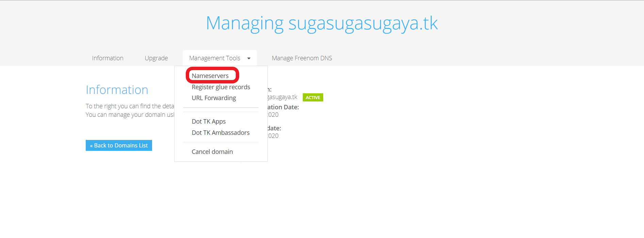Click the Expiry date label
This screenshot has width=644, height=238.
(x=274, y=128)
